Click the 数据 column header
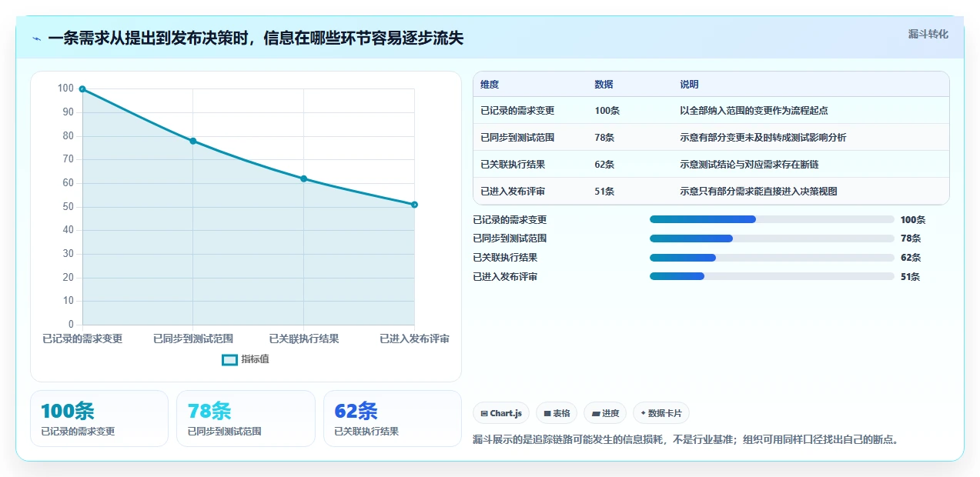 tap(604, 85)
